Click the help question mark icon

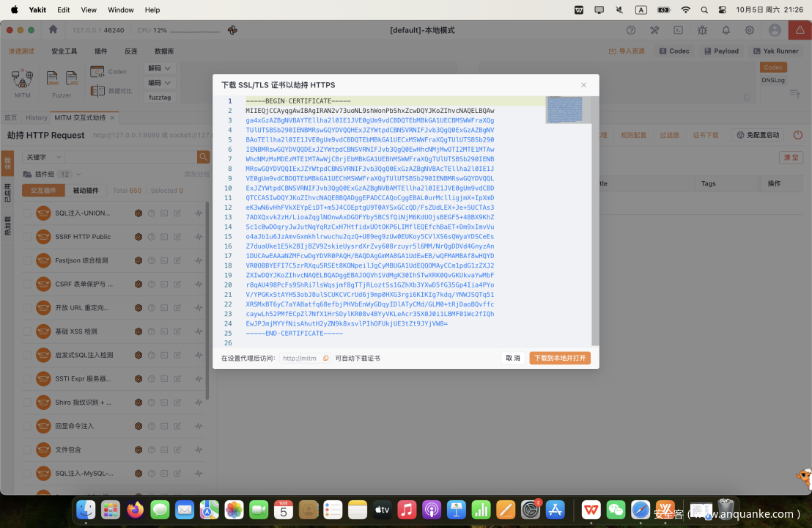[x=631, y=30]
